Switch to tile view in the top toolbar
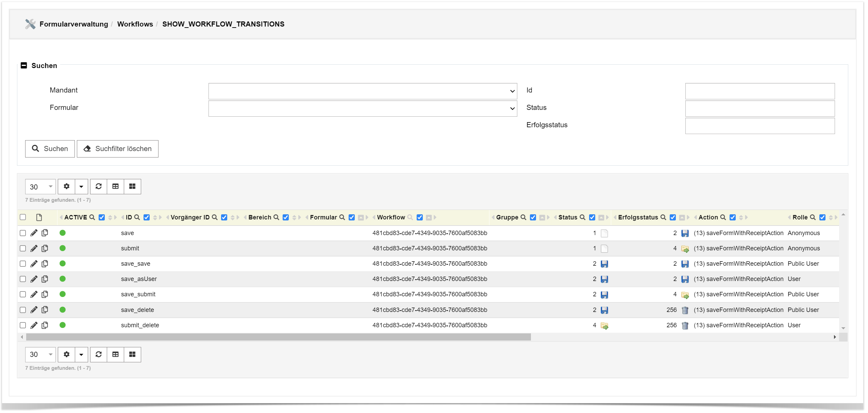The height and width of the screenshot is (413, 868). pyautogui.click(x=132, y=186)
